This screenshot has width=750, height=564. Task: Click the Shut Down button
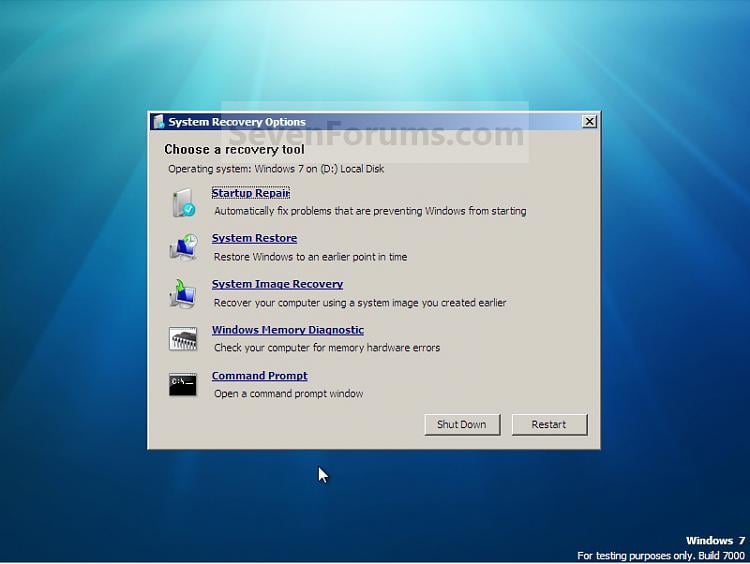(462, 424)
